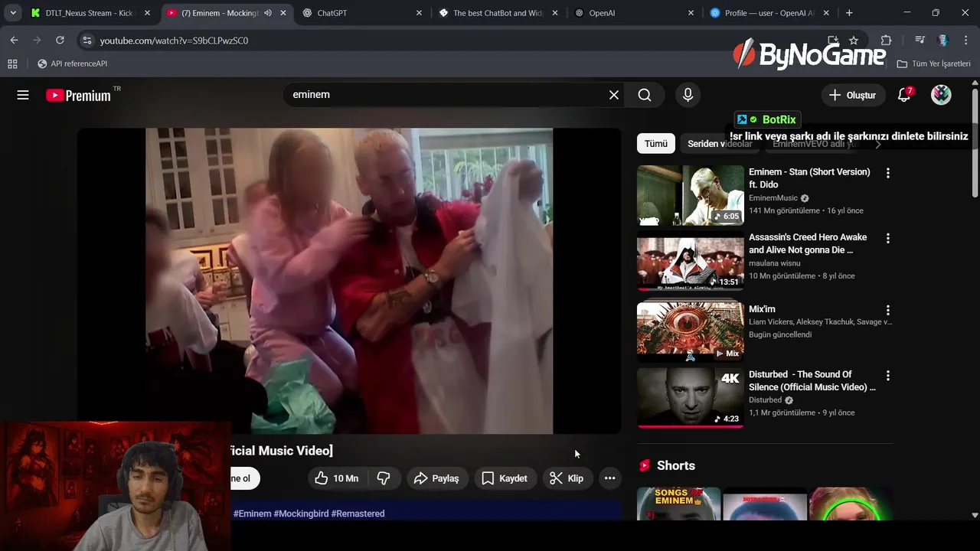Open API referenceAPI bookmark

click(73, 64)
